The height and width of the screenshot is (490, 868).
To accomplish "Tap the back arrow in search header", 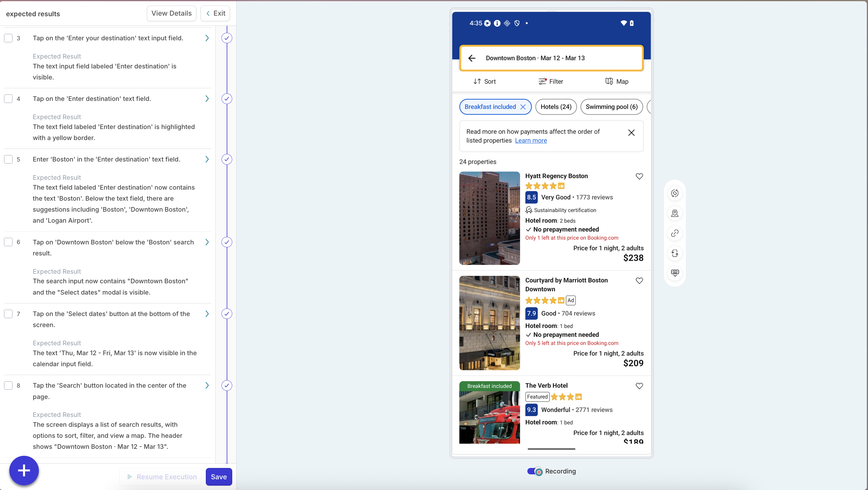I will click(472, 58).
